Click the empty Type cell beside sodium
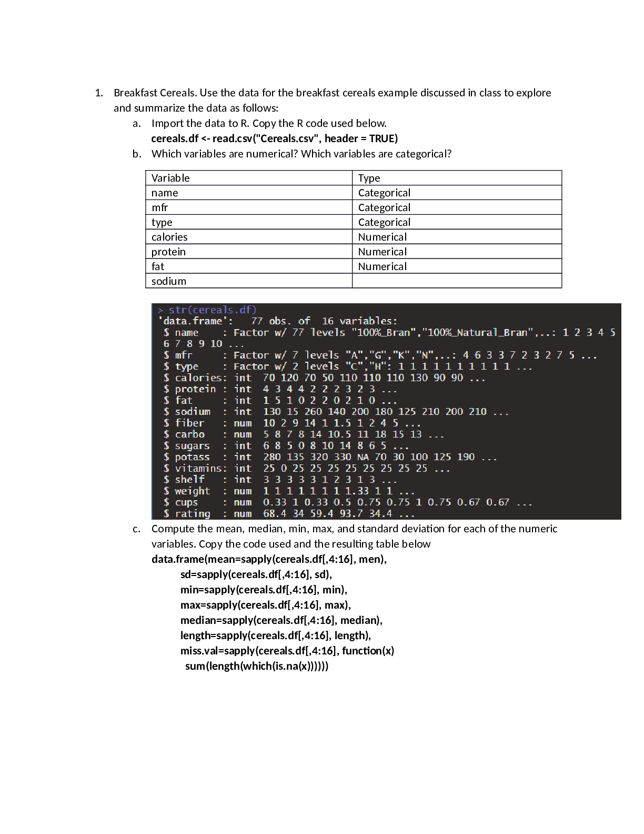644x834 pixels. 457,281
